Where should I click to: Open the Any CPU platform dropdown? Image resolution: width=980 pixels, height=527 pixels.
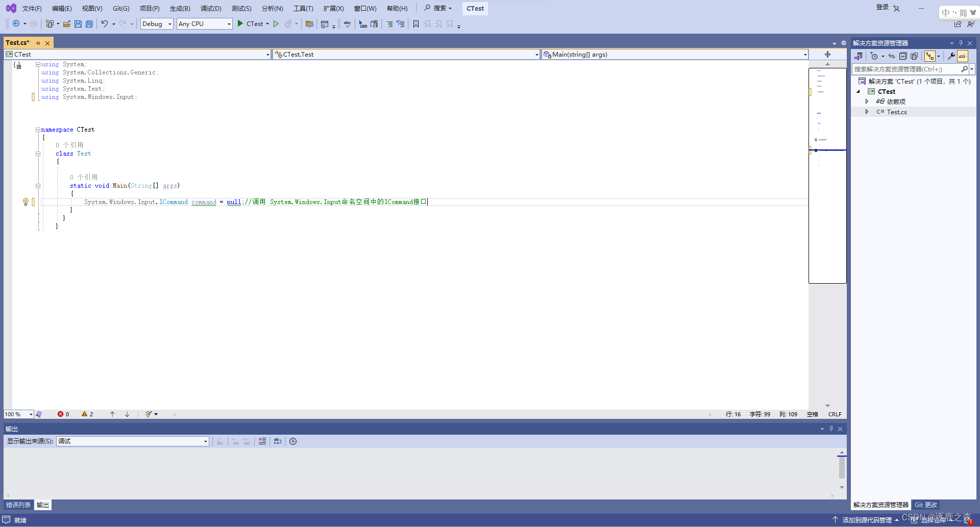click(205, 23)
